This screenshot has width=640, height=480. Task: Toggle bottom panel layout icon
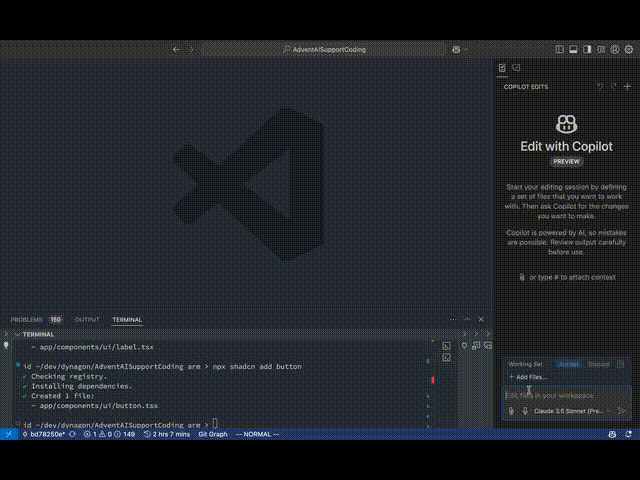(573, 49)
